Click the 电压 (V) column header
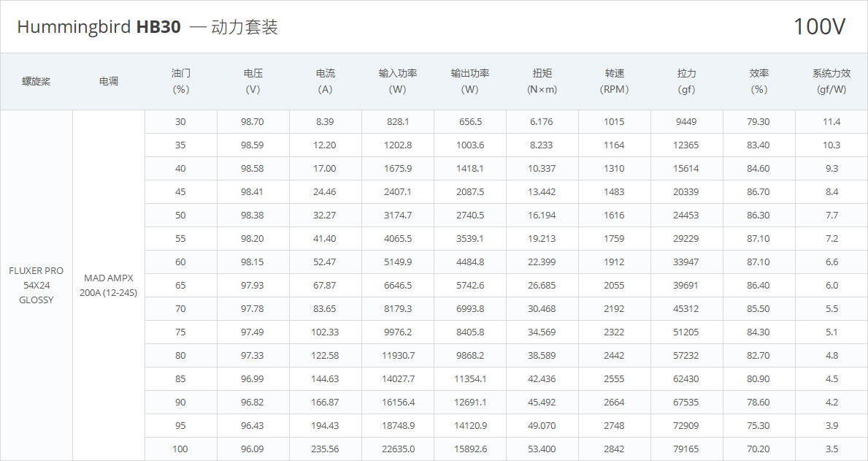 click(x=253, y=81)
